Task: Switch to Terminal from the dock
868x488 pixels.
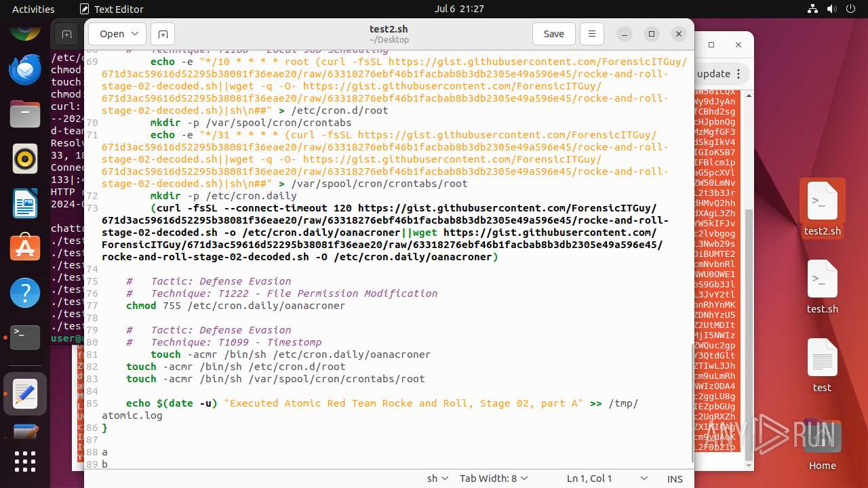Action: click(25, 337)
